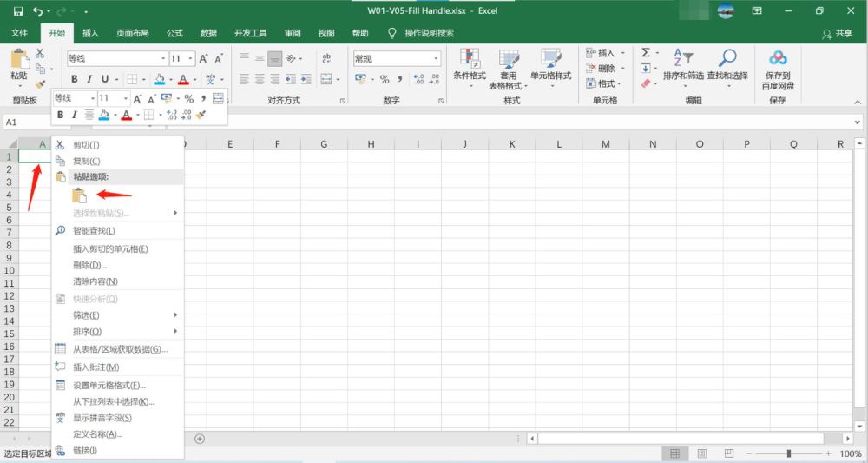Toggle Bold on the floating mini toolbar
This screenshot has height=463, width=868.
pyautogui.click(x=60, y=115)
